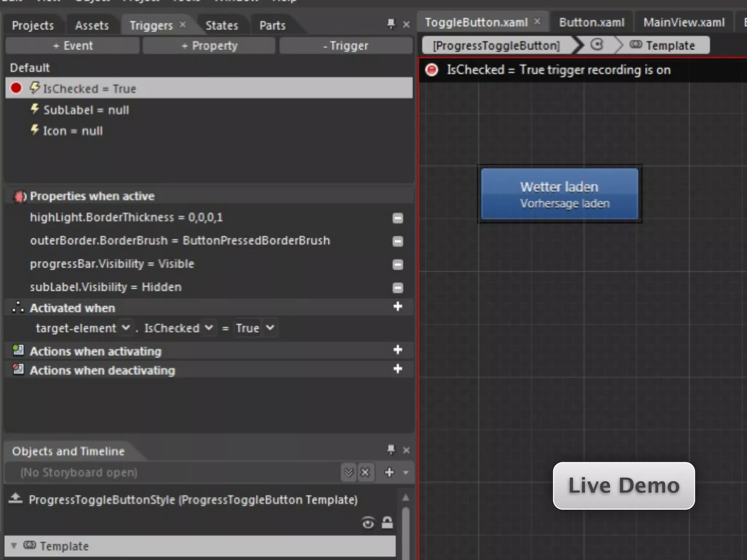Screen dimensions: 747x560
Task: Click the Actions when activating icon
Action: [x=18, y=350]
